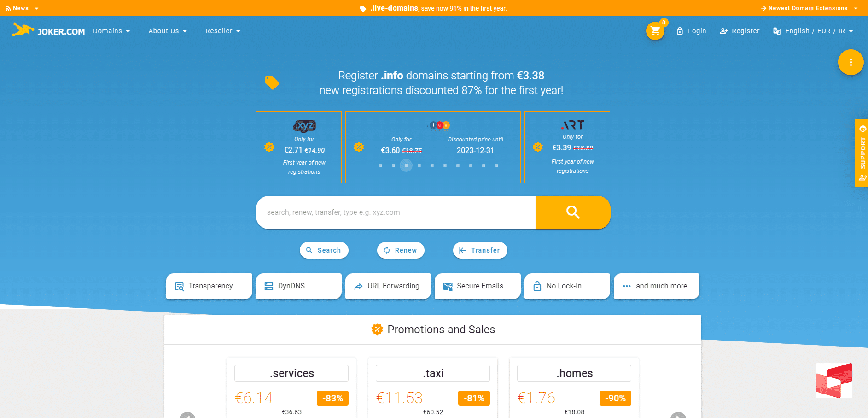
Task: Click the Register .info domains banner
Action: click(x=433, y=83)
